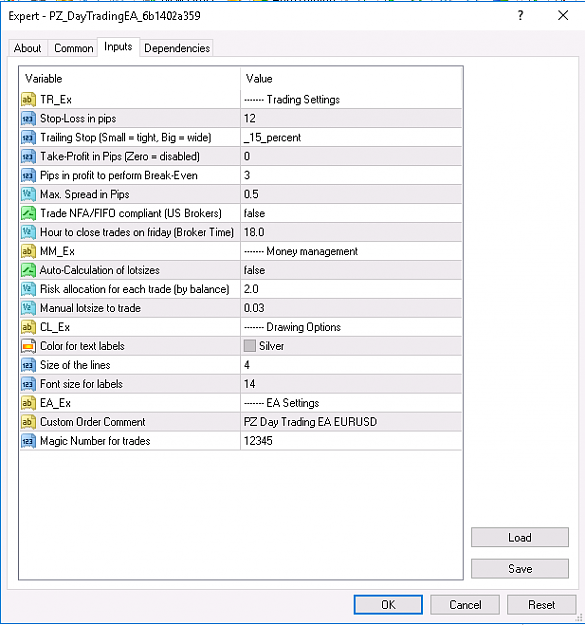Click the icon beside Hour to close trades on friday

tap(28, 232)
